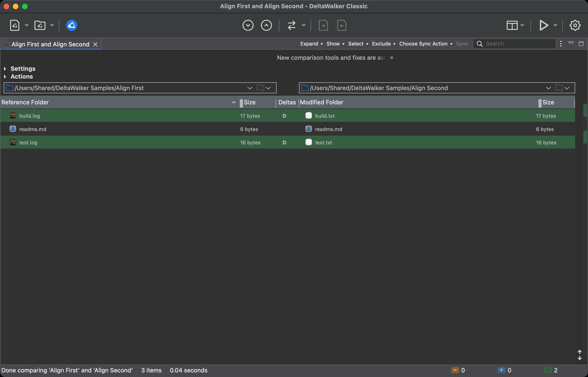
Task: Click the green changed-items counter in status bar
Action: point(551,370)
